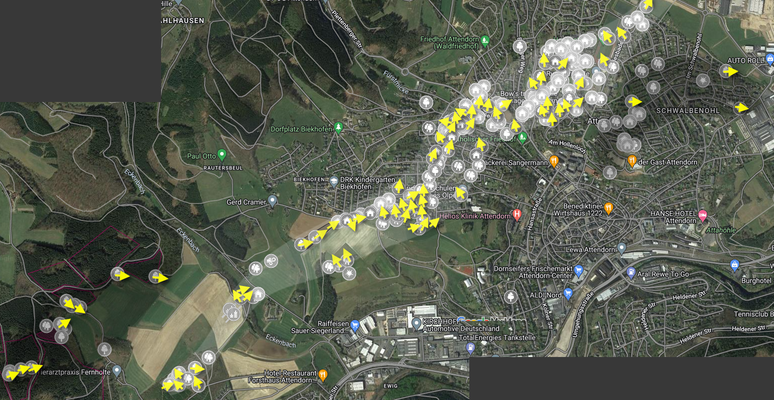The height and width of the screenshot is (400, 774).
Task: Select the tree marker beside der Gast Attendorn
Action: [x=610, y=172]
